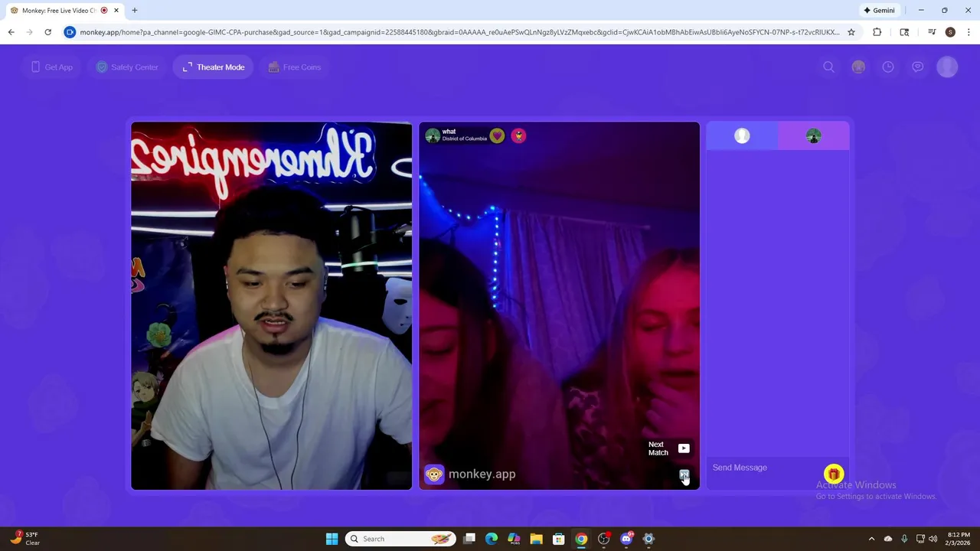980x551 pixels.
Task: Click the matched user's avatar next to "what"
Action: [433, 135]
